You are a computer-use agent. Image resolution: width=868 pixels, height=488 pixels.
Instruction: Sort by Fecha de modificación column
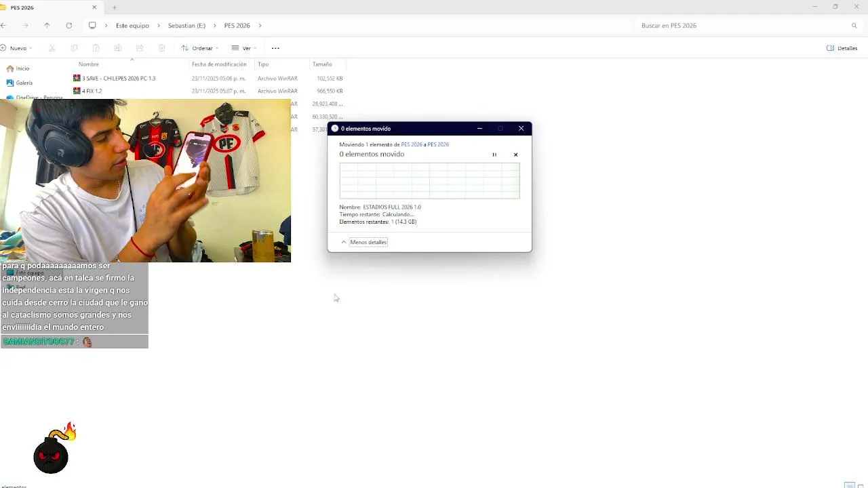point(219,64)
